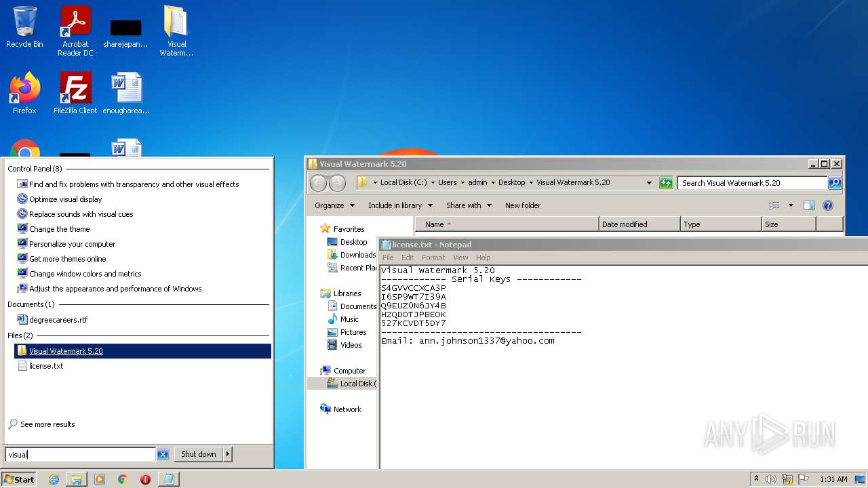Click the 'visual' search input field
This screenshot has height=488, width=868.
pos(81,454)
